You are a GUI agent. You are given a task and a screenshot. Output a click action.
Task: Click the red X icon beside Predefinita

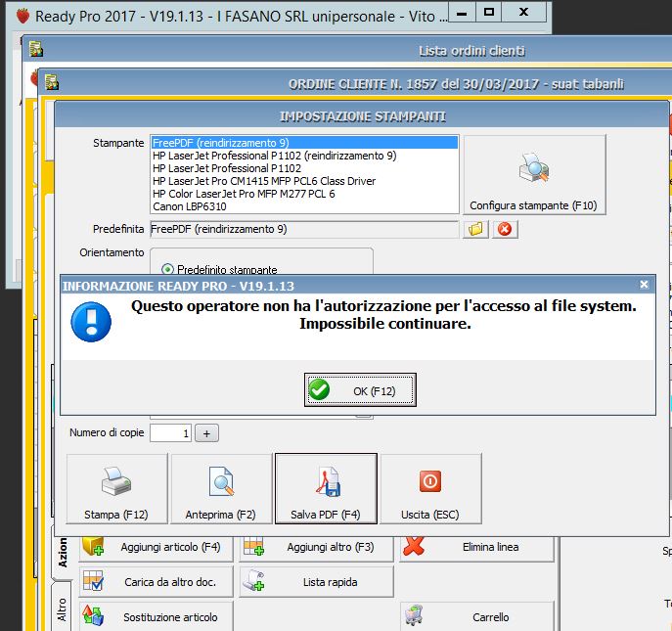(505, 229)
